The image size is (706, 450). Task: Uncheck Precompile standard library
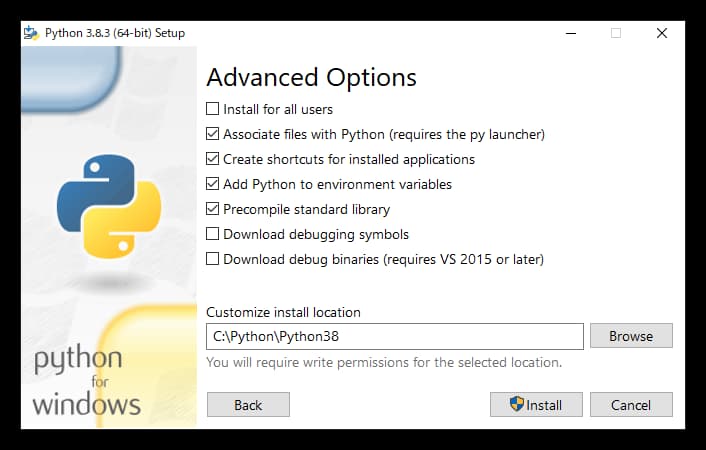(x=213, y=209)
